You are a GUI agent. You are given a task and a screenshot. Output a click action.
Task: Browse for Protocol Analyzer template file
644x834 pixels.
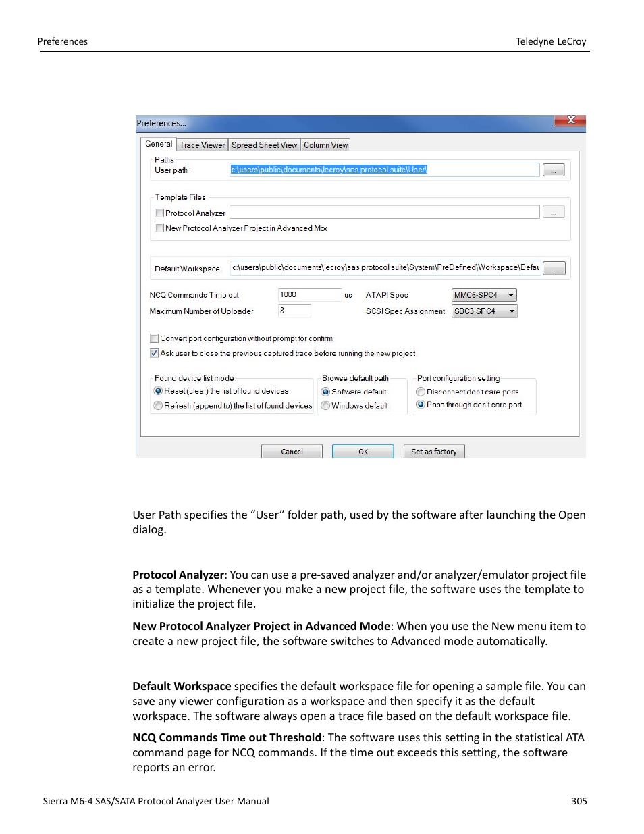click(x=554, y=213)
